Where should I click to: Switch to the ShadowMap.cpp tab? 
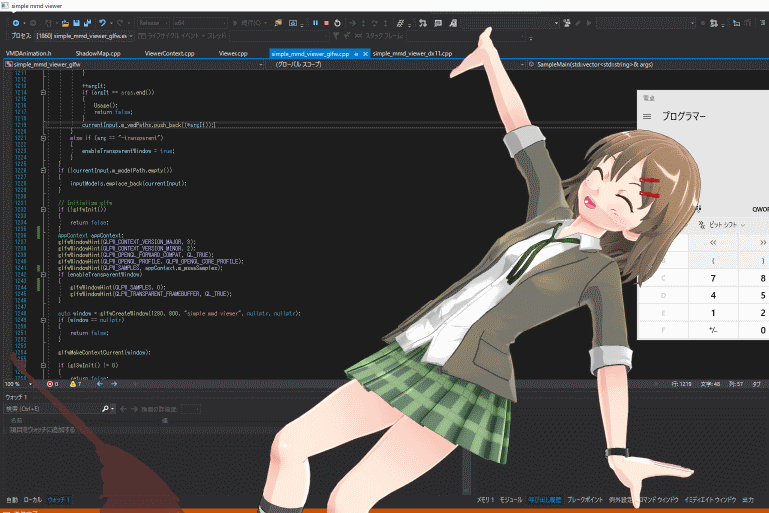pyautogui.click(x=98, y=53)
